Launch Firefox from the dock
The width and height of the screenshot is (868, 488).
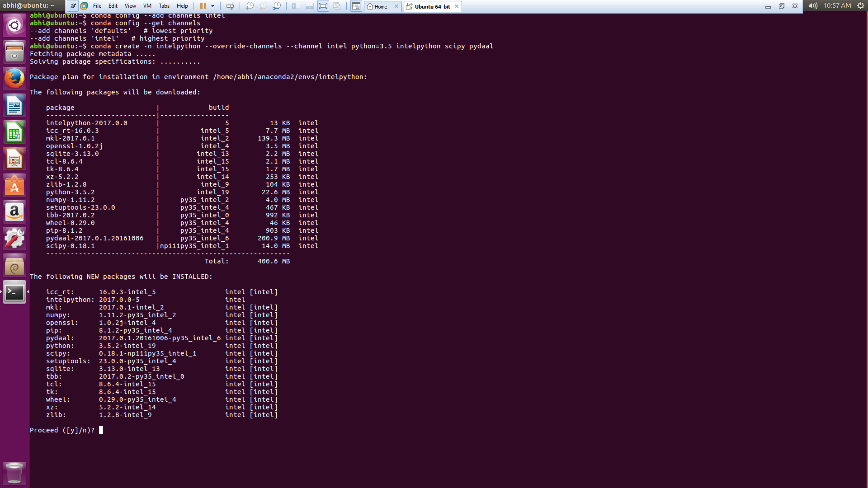(x=14, y=79)
